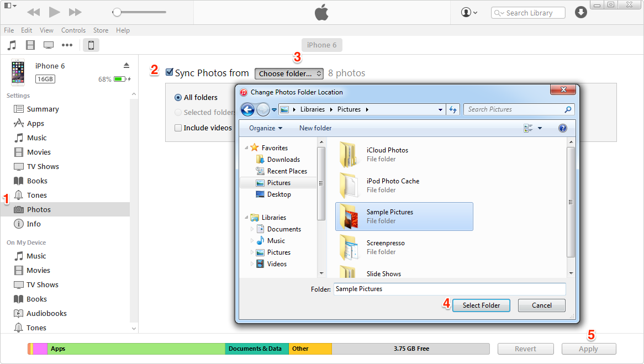Select Photos in Settings sidebar
Screen dimensions: 644x364
tap(66, 209)
